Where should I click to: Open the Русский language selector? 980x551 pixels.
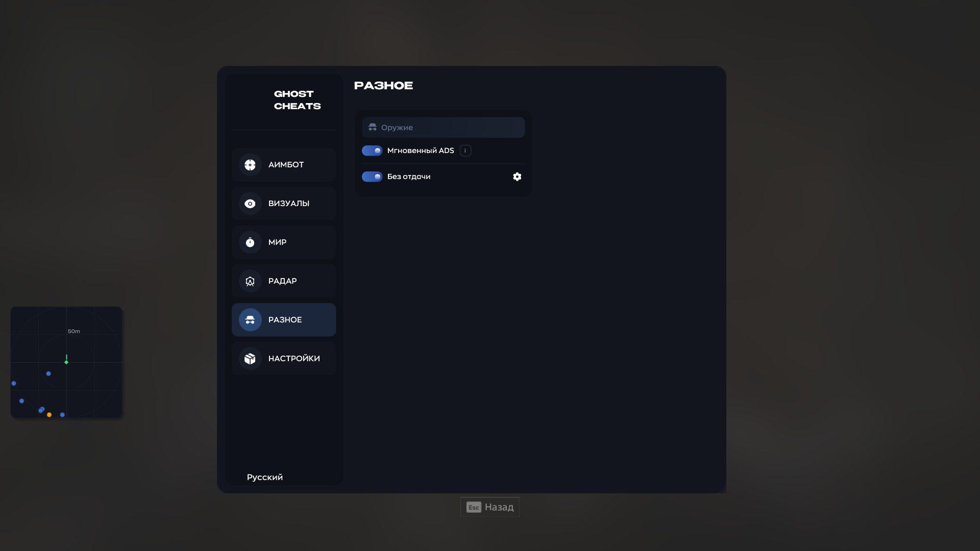click(x=265, y=478)
